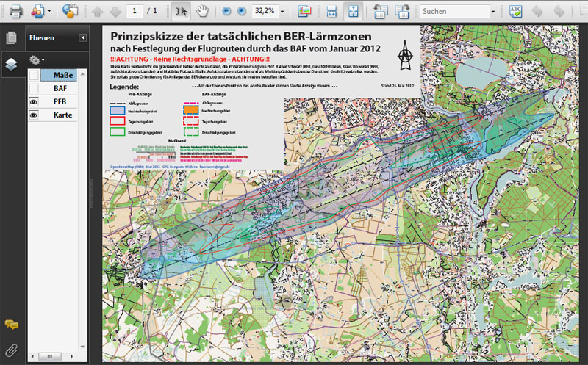
Task: Open the Attachments paperclip panel
Action: [x=11, y=350]
